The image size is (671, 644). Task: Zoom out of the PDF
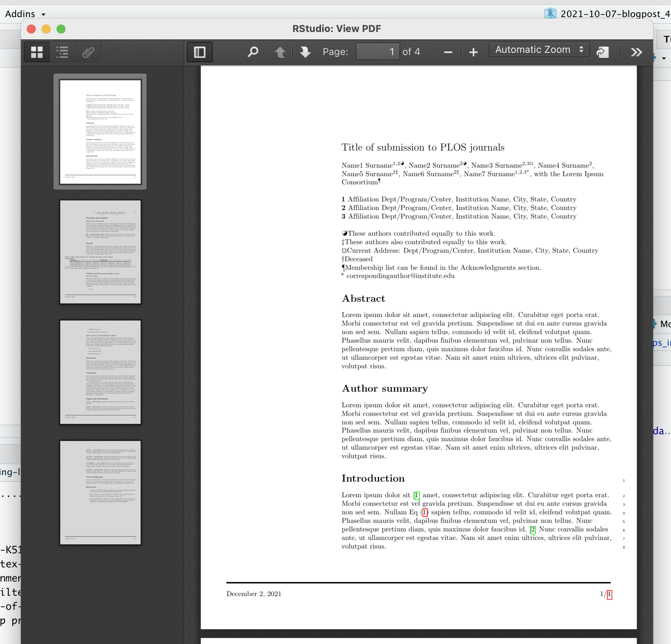pos(447,52)
